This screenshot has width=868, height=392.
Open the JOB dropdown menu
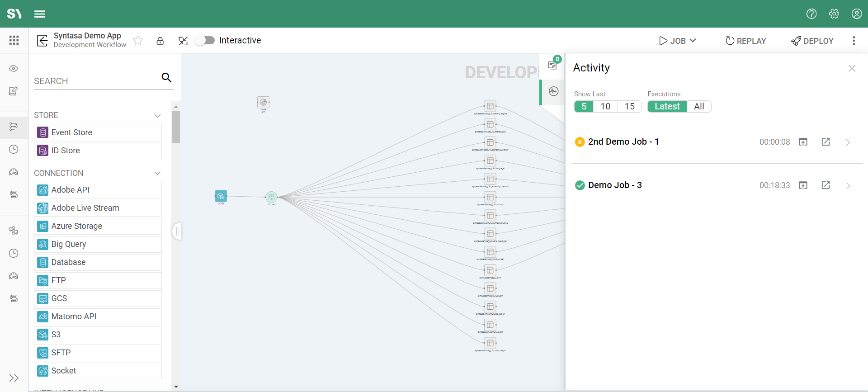coord(677,41)
